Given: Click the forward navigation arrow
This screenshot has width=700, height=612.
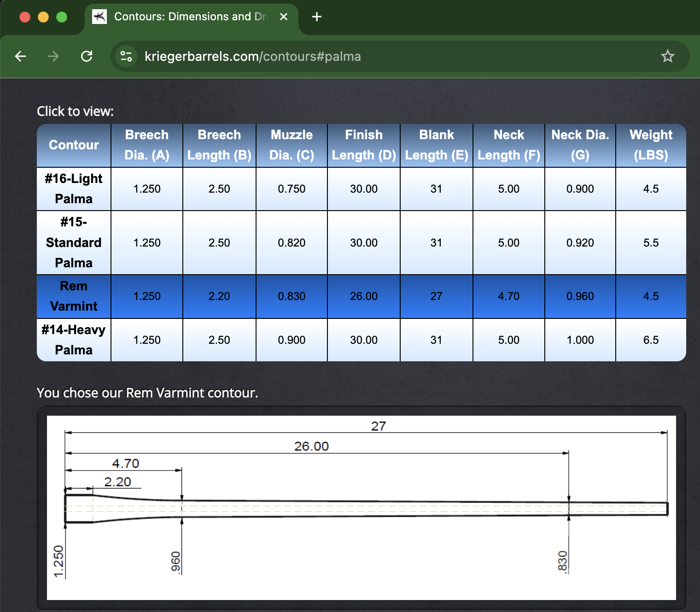Looking at the screenshot, I should pos(53,56).
